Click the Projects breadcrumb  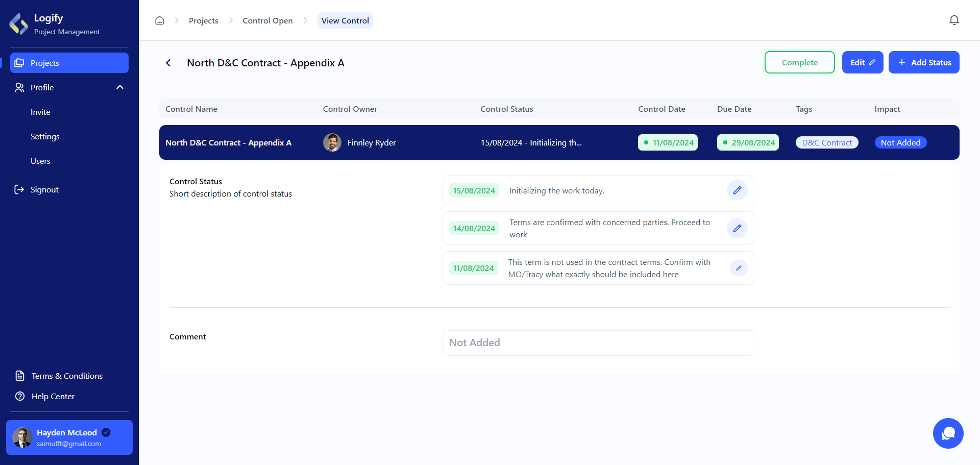204,20
